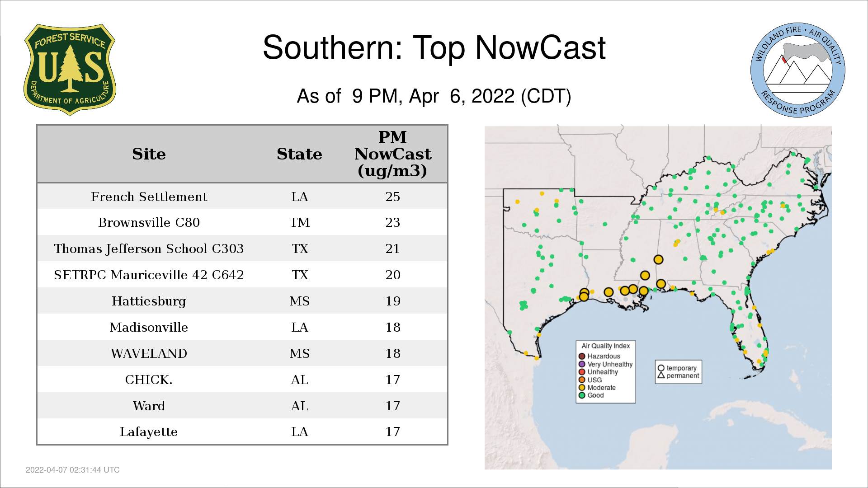Click the PM NowCast column header
Viewport: 868px width, 488px height.
pos(392,154)
